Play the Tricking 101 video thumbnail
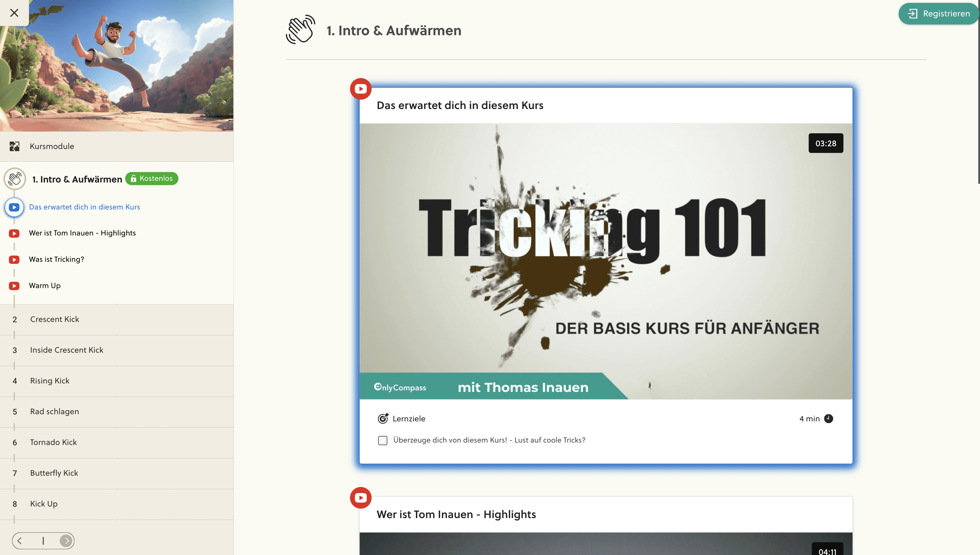 coord(606,261)
